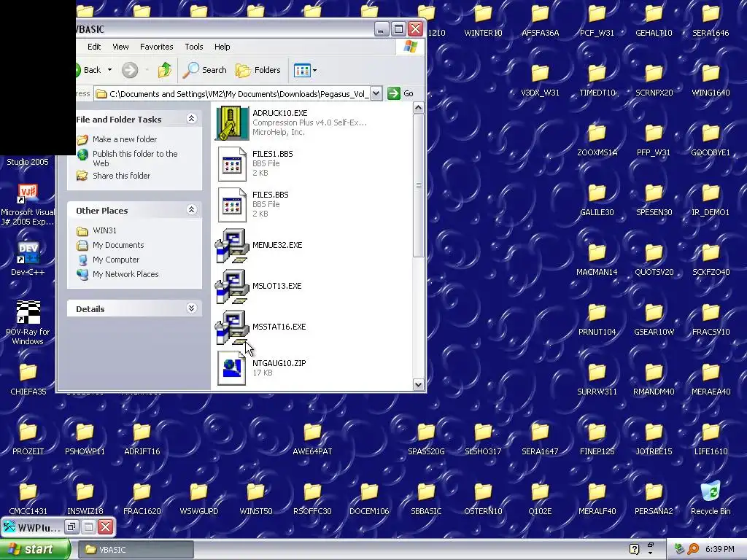
Task: Open the Tools menu
Action: coord(194,47)
